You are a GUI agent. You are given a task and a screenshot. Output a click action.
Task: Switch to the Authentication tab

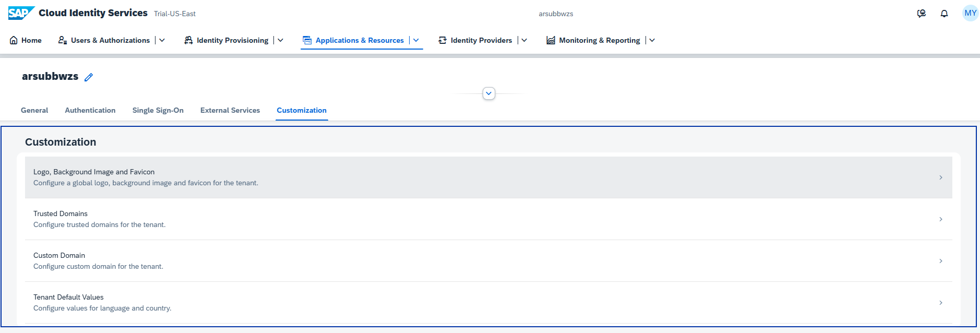[90, 110]
